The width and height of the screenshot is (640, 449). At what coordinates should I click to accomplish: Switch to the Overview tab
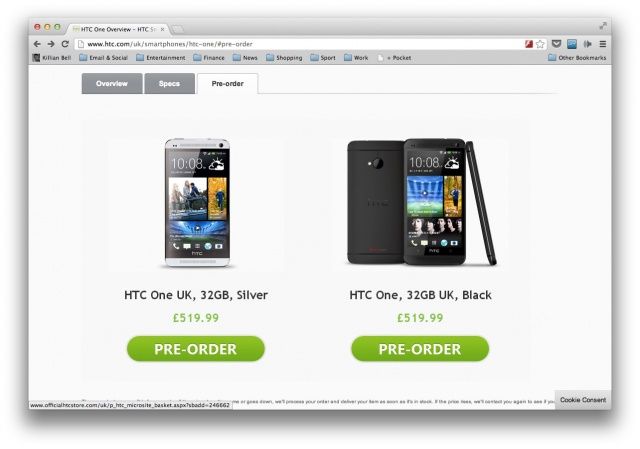pos(112,83)
